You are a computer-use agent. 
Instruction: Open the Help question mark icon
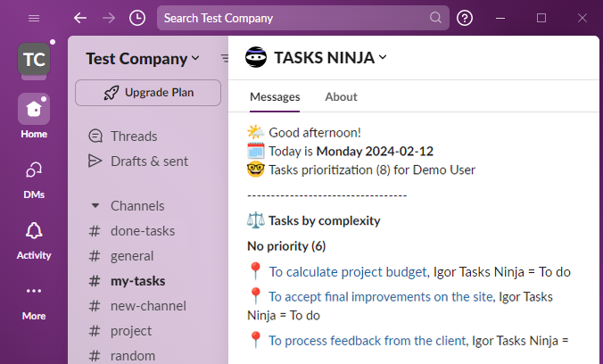pos(465,18)
